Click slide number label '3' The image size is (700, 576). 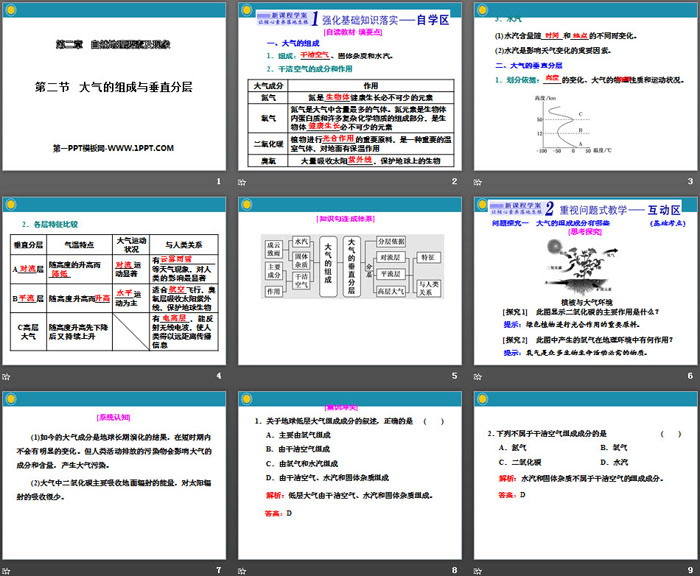pyautogui.click(x=690, y=181)
